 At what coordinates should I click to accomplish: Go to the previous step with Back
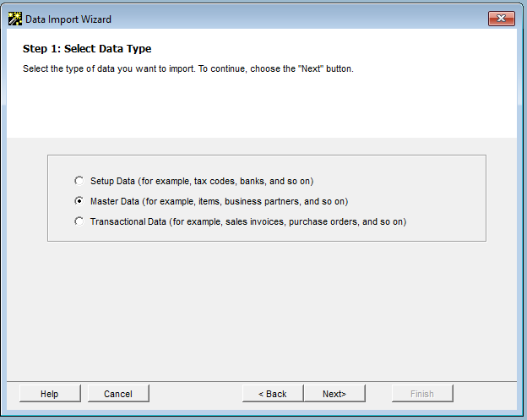point(273,394)
